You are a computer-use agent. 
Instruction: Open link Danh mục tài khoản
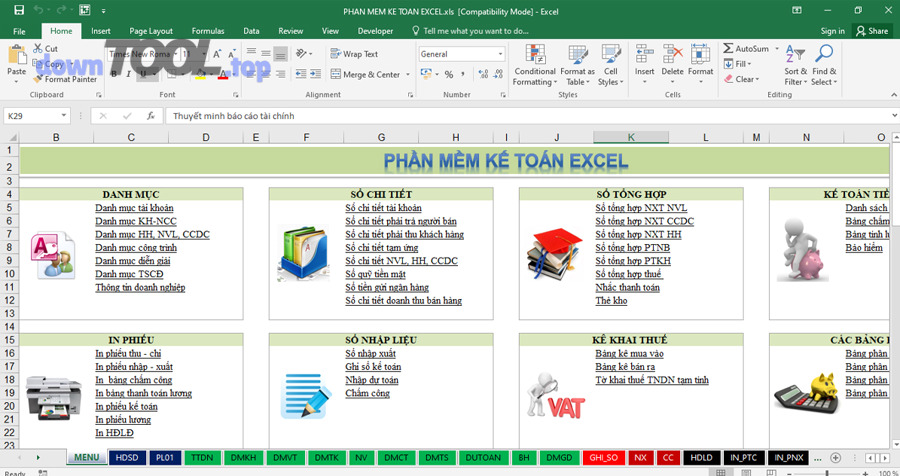coord(134,208)
